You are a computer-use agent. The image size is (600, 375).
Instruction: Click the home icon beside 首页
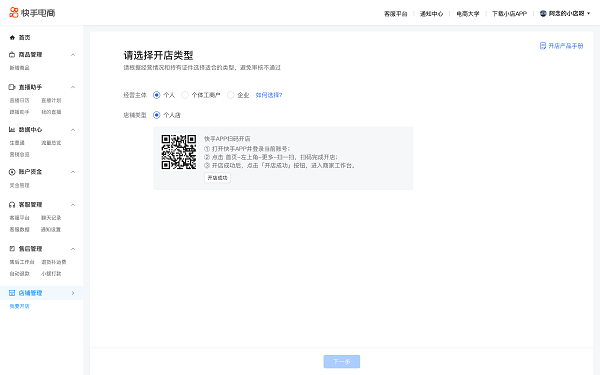click(12, 38)
